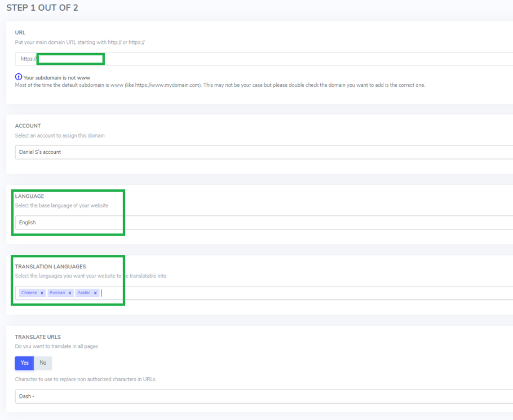The height and width of the screenshot is (420, 513).
Task: Remove the Arabic language tag
Action: [x=95, y=293]
